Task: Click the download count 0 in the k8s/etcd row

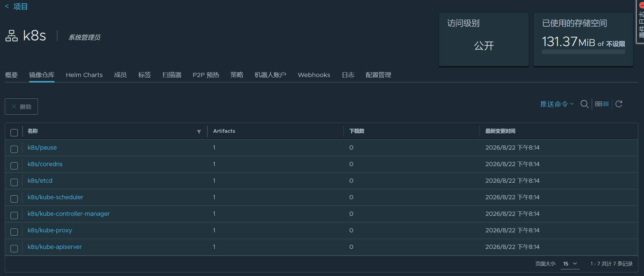Action: (x=351, y=181)
